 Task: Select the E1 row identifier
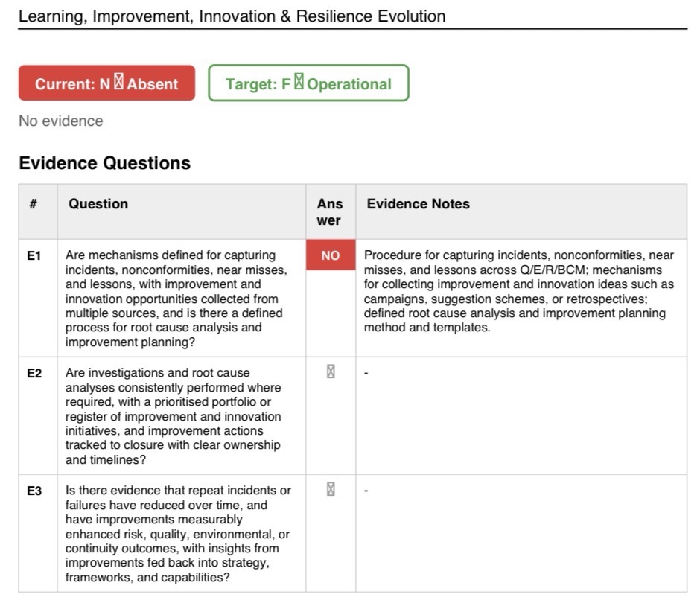tap(34, 255)
